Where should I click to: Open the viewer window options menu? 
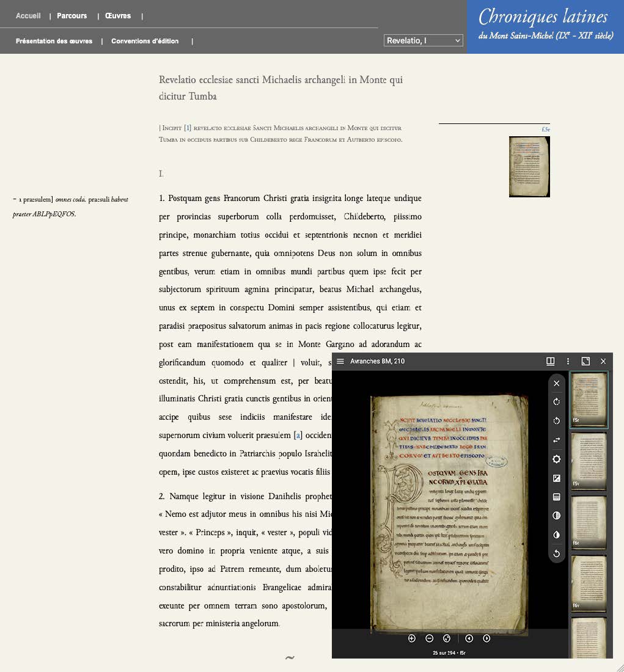click(x=568, y=361)
